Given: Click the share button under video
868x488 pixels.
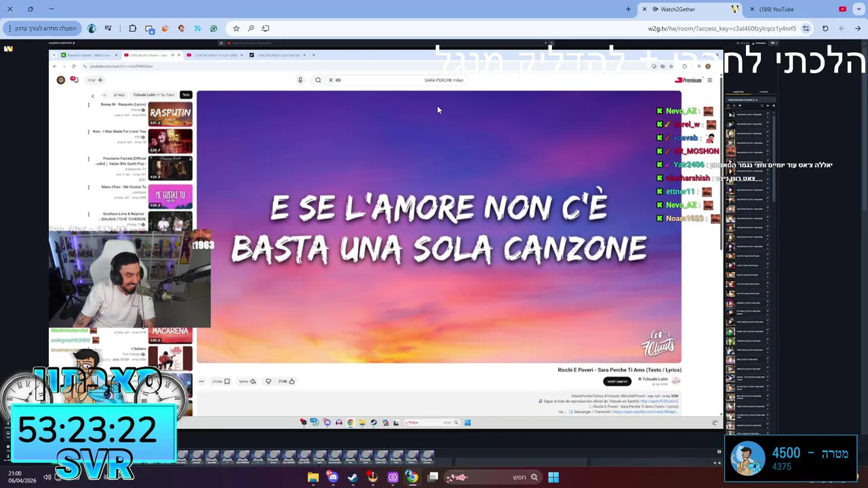Looking at the screenshot, I should click(248, 381).
